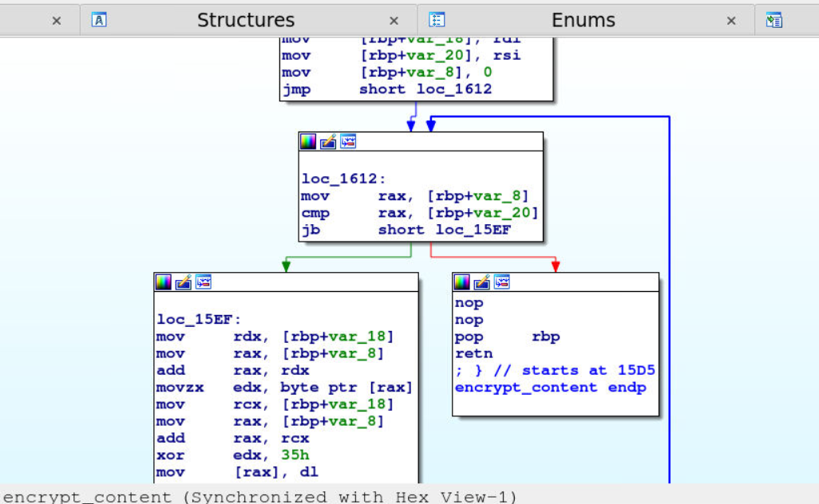Close the leftmost partially visible tab
This screenshot has width=819, height=504.
click(57, 22)
